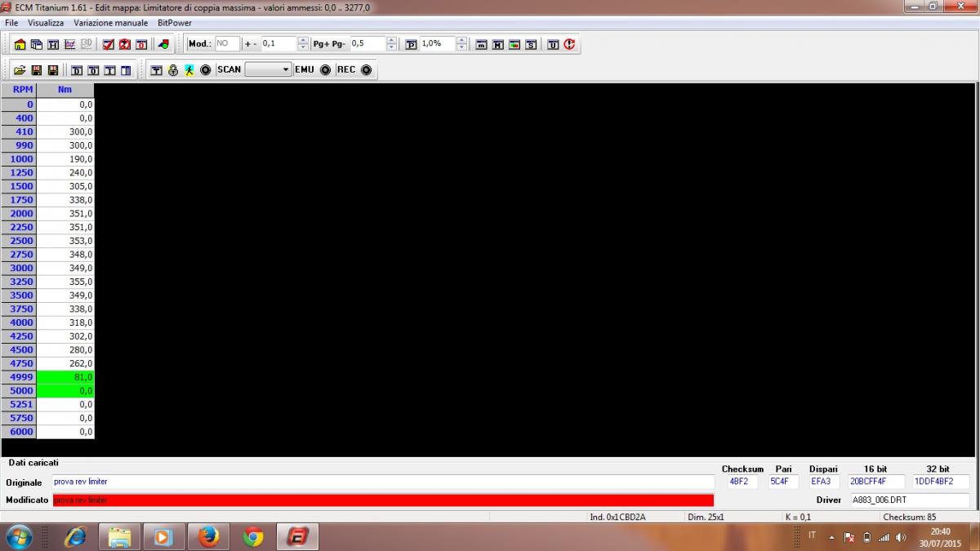
Task: Click the Mod. field showing NO
Action: [228, 44]
